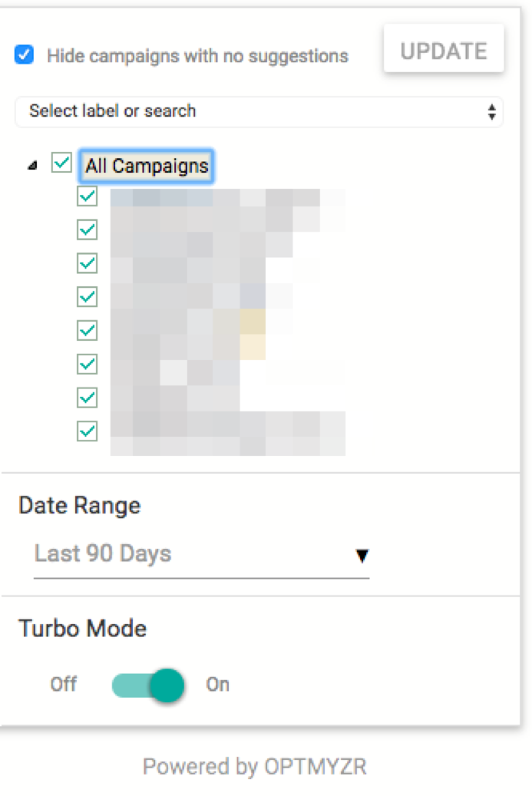
Task: Uncheck the last campaign checkbox in list
Action: (88, 431)
